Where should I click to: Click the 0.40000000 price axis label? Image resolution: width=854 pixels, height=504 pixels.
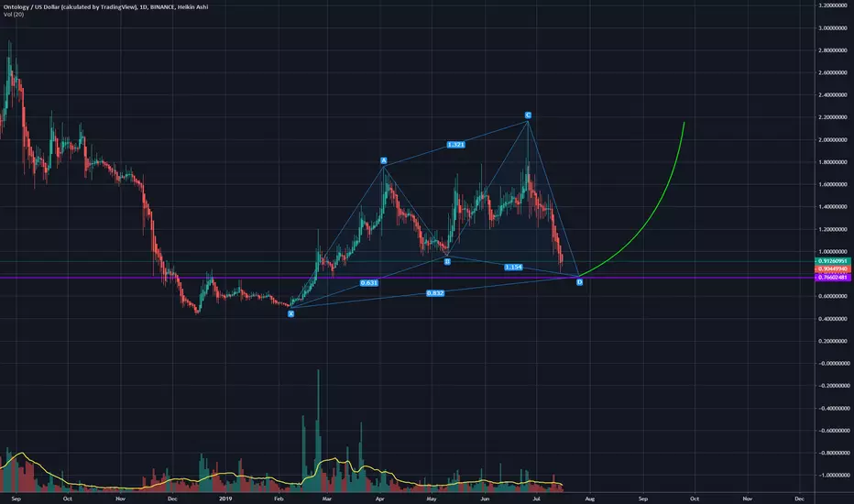[x=833, y=319]
